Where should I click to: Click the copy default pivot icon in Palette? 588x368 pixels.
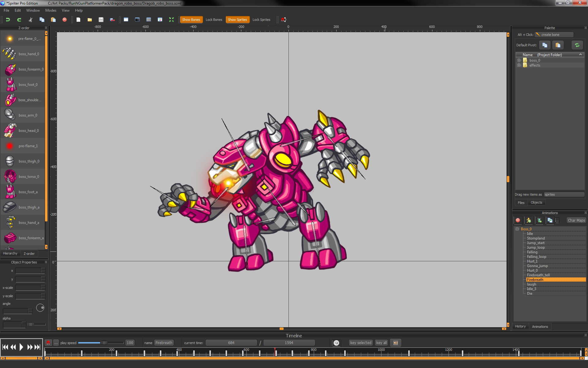pyautogui.click(x=545, y=45)
